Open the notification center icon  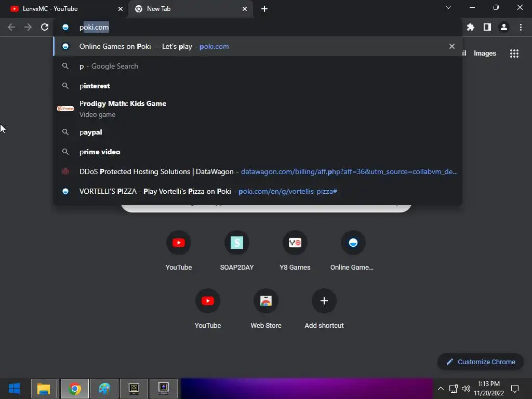(515, 389)
